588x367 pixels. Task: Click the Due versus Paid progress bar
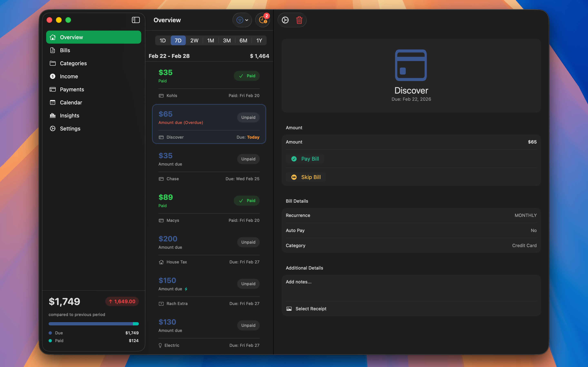pyautogui.click(x=94, y=324)
